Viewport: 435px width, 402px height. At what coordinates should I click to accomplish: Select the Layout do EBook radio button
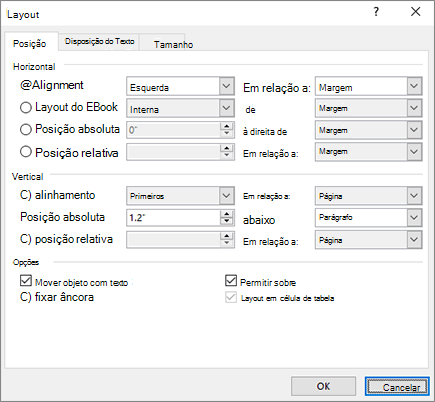click(x=26, y=108)
